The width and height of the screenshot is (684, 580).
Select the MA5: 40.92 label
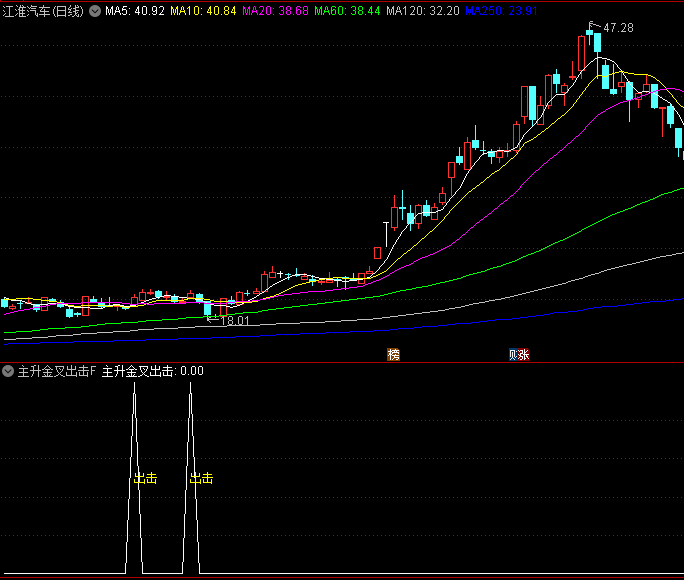pos(135,11)
